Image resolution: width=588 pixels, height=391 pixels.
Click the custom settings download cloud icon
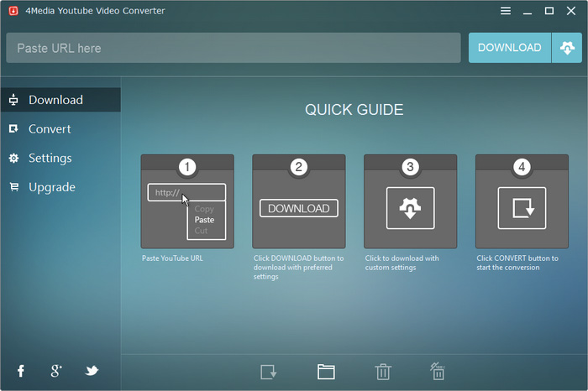pos(567,48)
